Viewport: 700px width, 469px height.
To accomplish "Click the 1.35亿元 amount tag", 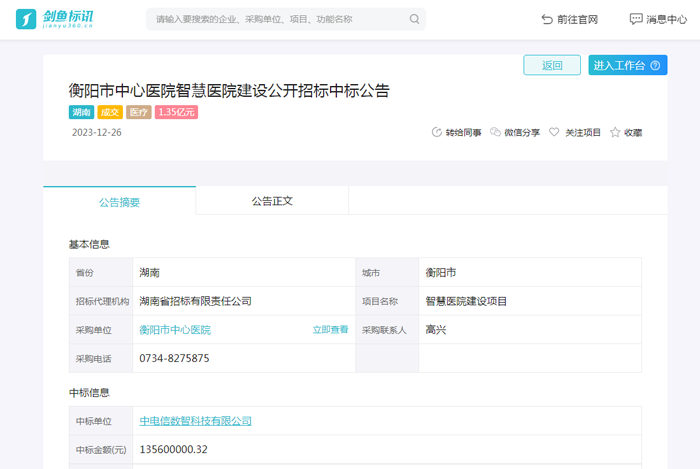I will pos(176,113).
